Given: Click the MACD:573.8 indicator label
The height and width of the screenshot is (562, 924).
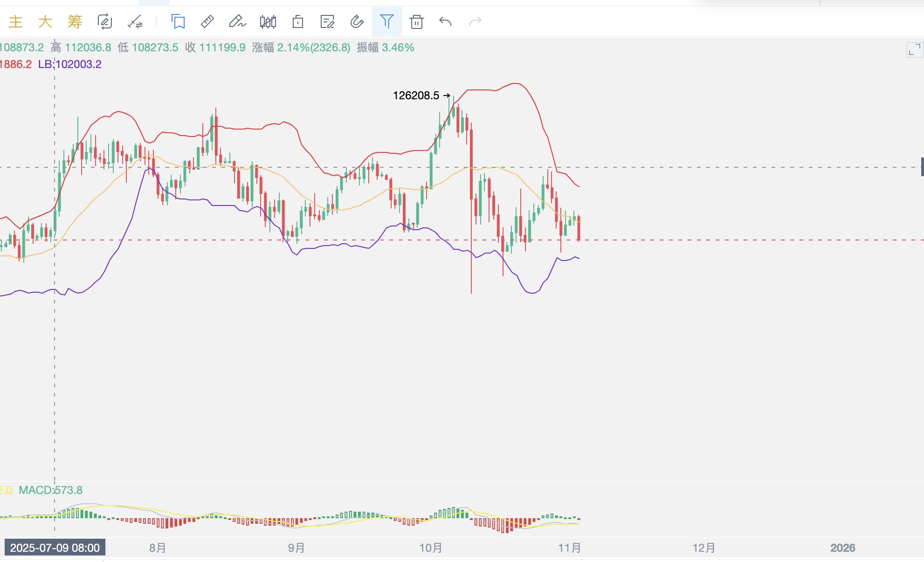Looking at the screenshot, I should [50, 490].
